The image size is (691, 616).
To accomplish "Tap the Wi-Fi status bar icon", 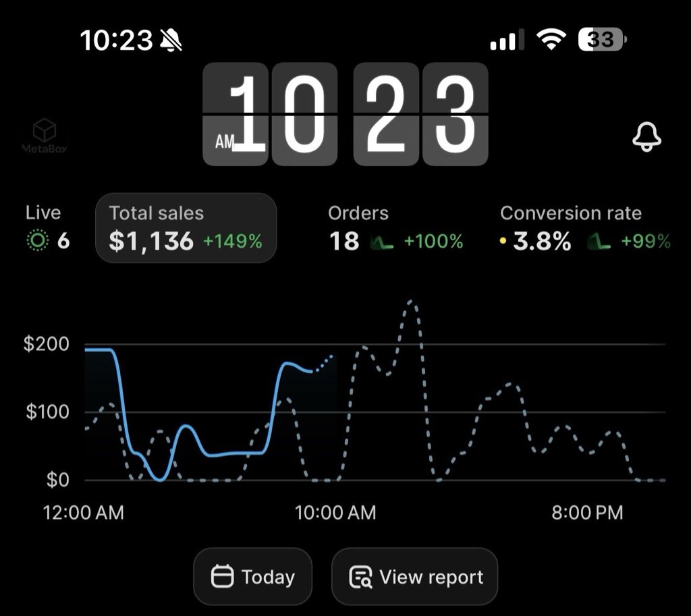I will click(x=551, y=39).
